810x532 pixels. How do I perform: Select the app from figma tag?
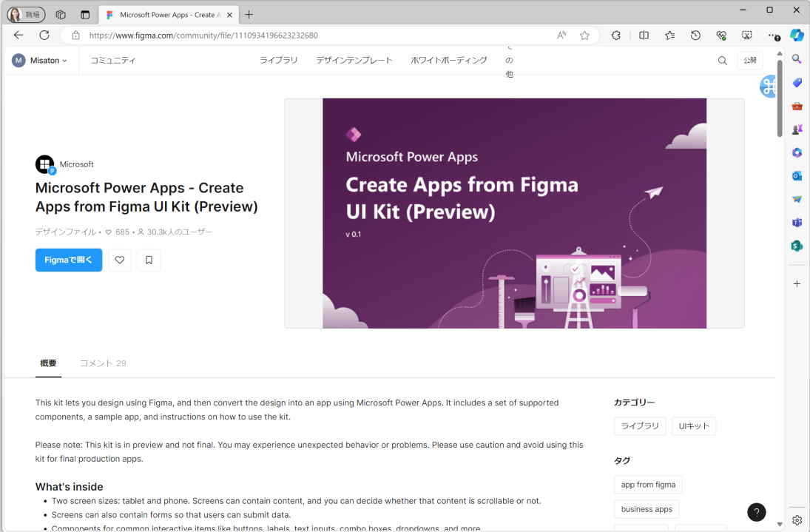coord(648,485)
